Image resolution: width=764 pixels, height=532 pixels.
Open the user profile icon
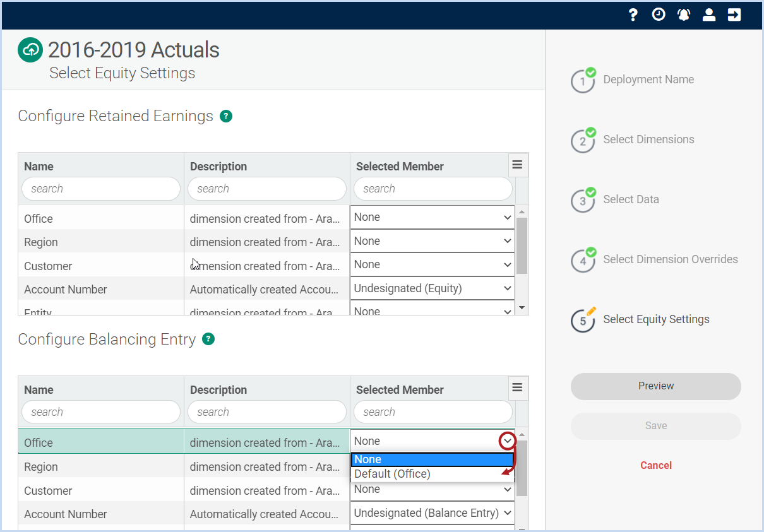pyautogui.click(x=709, y=15)
